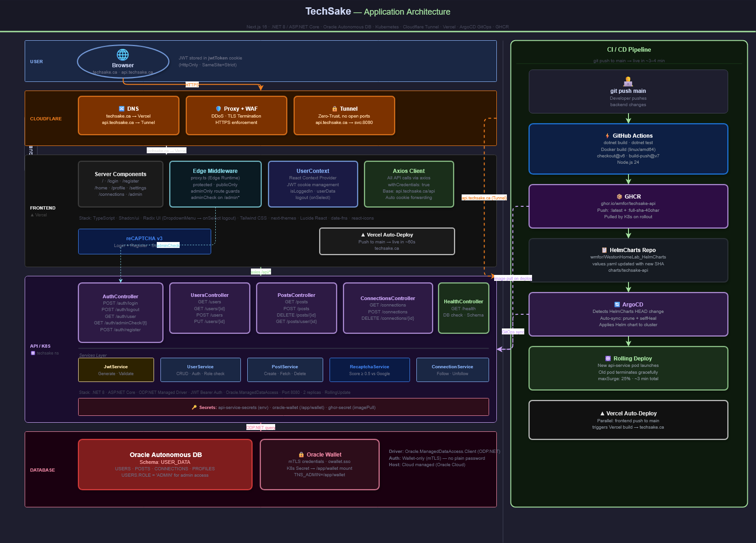Image resolution: width=756 pixels, height=543 pixels.
Task: Click the ODP.NET query label
Action: (261, 427)
